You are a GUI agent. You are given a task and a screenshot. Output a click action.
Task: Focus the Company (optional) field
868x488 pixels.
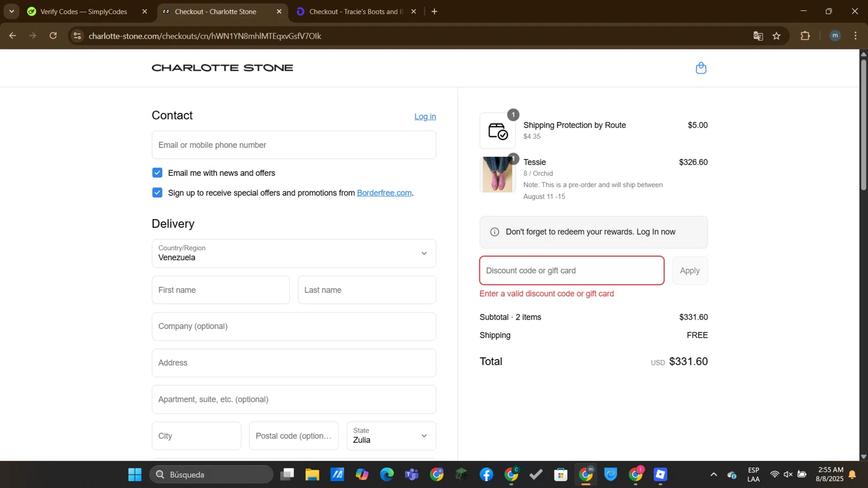294,327
